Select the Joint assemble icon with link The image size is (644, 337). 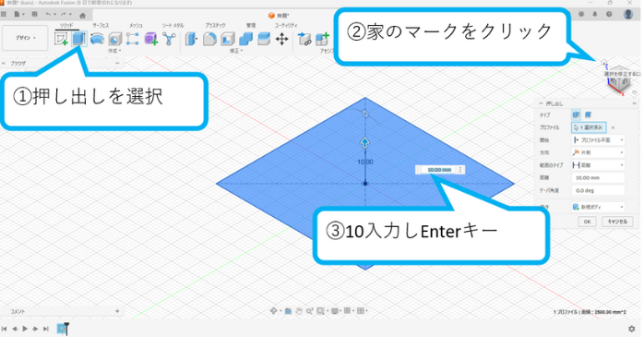(x=304, y=39)
